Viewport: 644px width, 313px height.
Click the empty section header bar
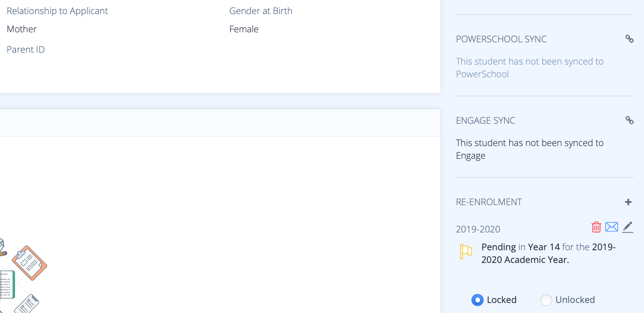(x=220, y=123)
